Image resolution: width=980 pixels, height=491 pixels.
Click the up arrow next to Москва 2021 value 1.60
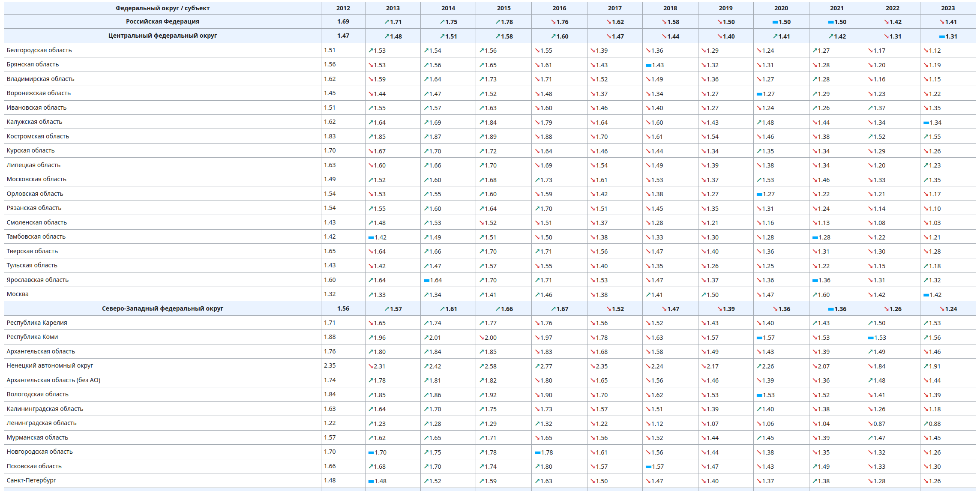815,295
